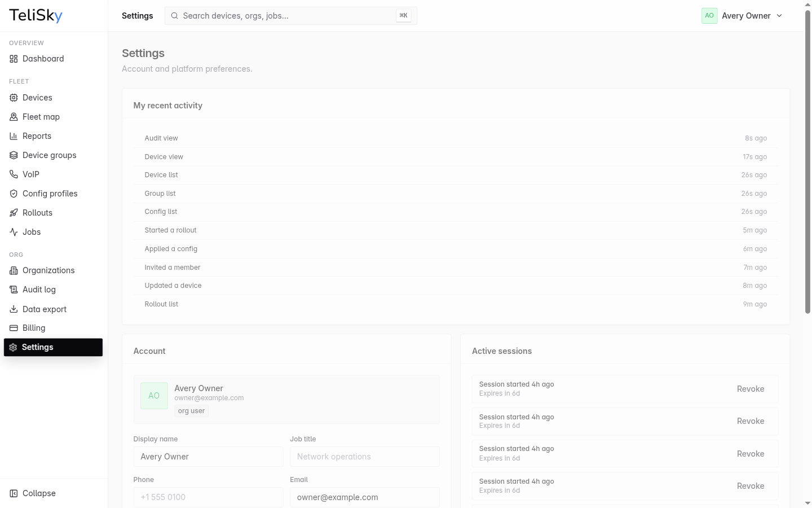Click the Fleet map pin icon
Viewport: 812px width, 508px height.
14,117
